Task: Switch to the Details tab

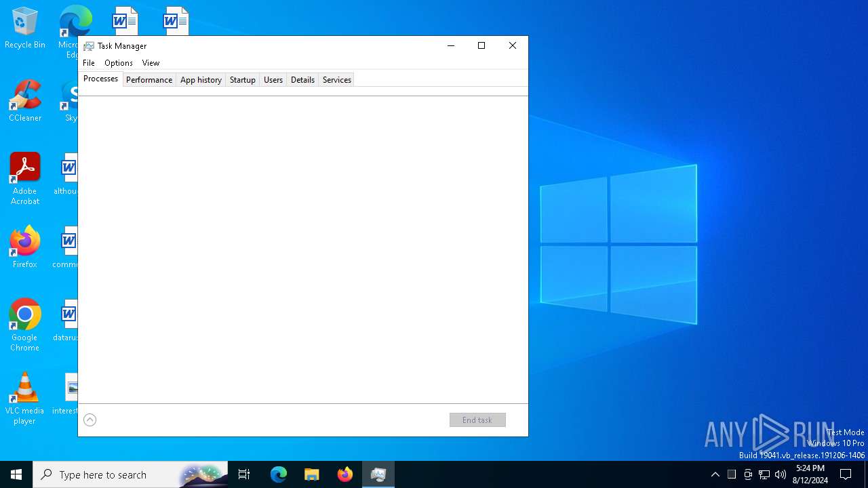Action: (x=302, y=80)
